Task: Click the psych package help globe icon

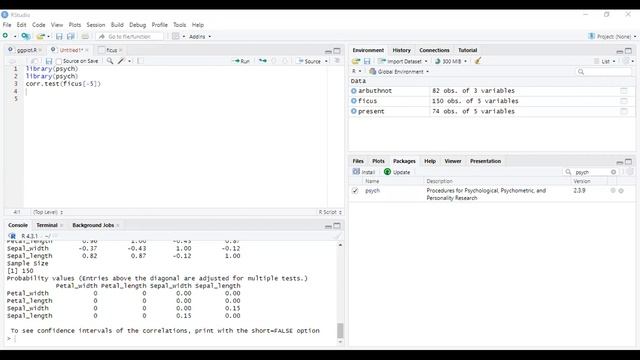Action: pyautogui.click(x=613, y=191)
